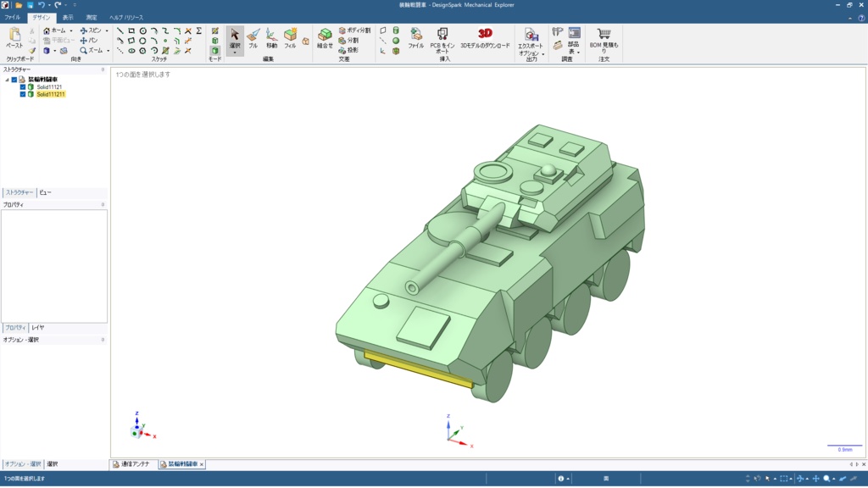Screen dimensions: 868x488
Task: Switch to 3D solid mode icon
Action: [x=214, y=50]
